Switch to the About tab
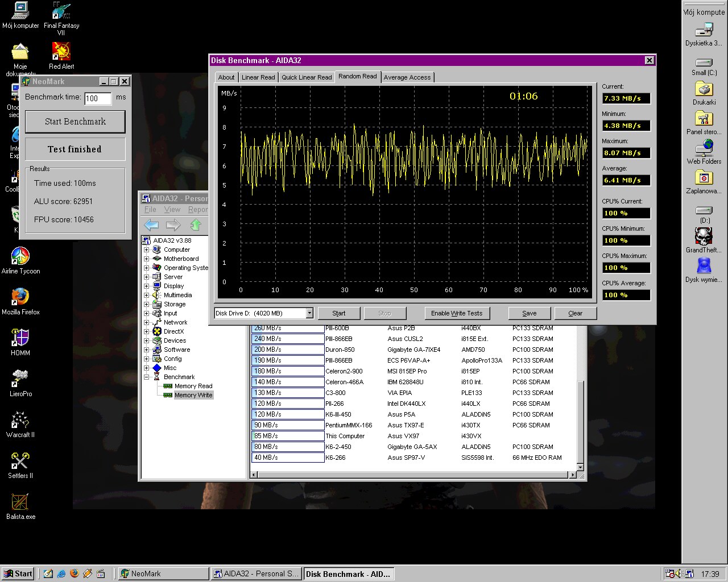Image resolution: width=728 pixels, height=582 pixels. 226,77
